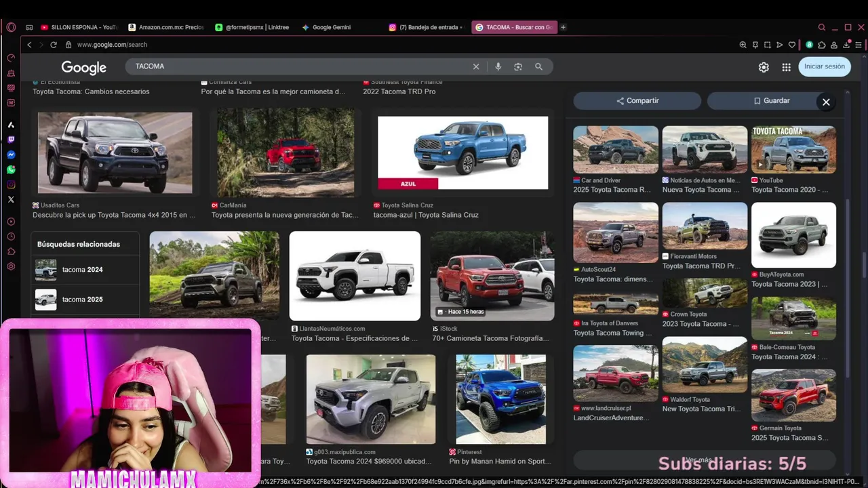Reload the current page
This screenshot has height=488, width=868.
54,45
